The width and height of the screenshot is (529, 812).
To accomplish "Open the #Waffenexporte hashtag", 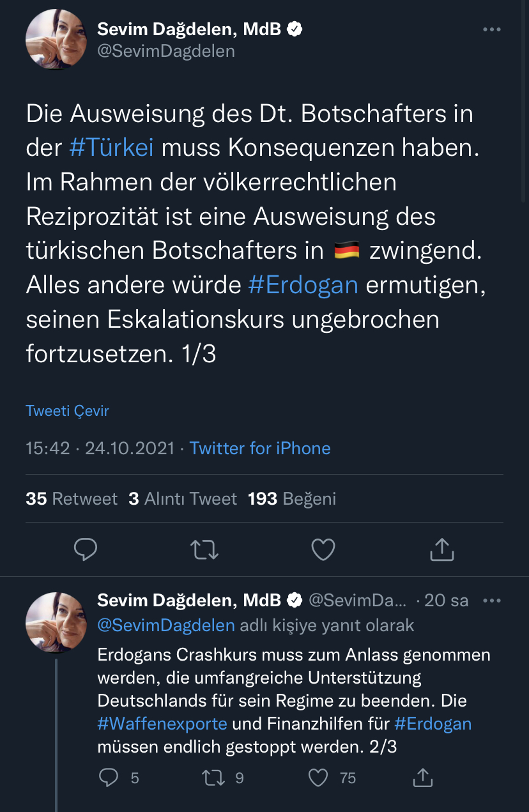I will (x=162, y=724).
